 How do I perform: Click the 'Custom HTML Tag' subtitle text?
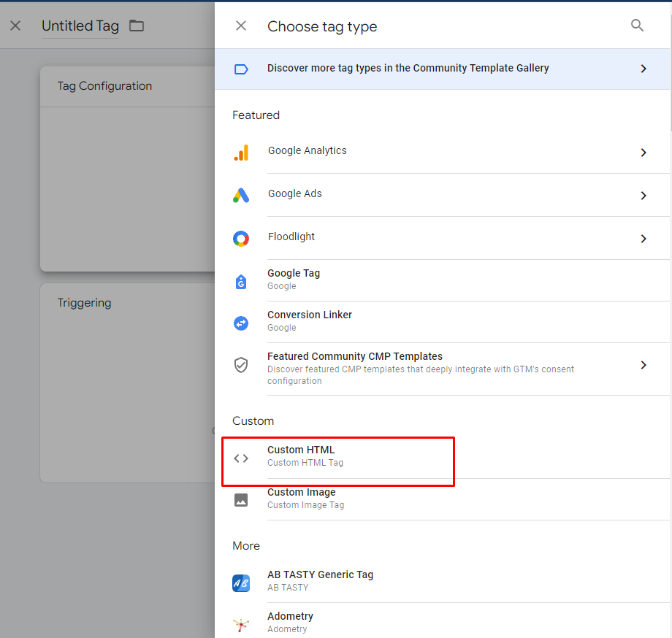point(305,463)
